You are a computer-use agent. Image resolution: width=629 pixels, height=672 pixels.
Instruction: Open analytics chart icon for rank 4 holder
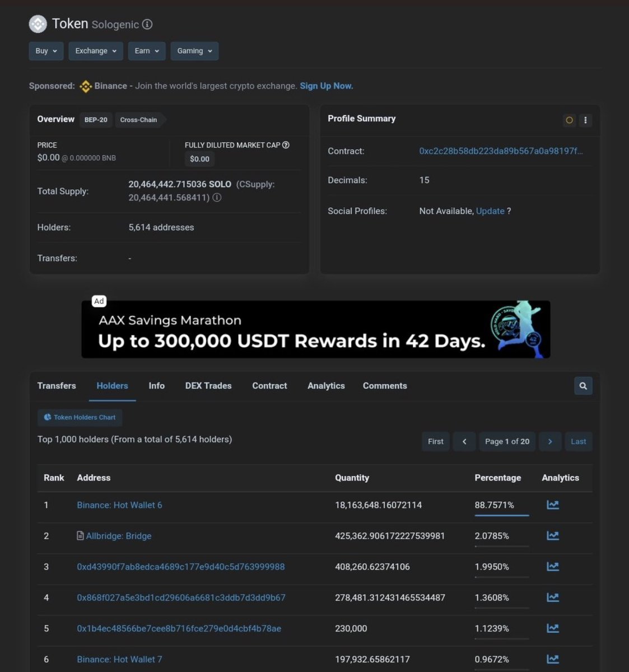tap(553, 598)
